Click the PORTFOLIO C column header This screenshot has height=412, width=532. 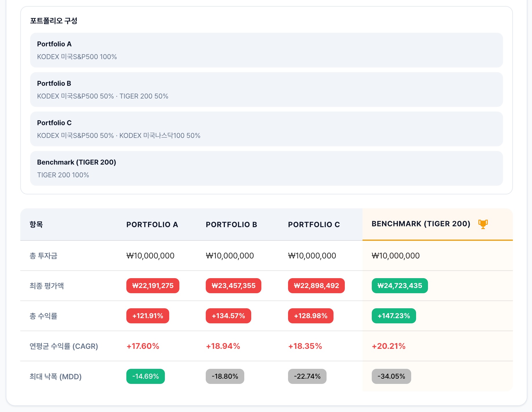(314, 225)
